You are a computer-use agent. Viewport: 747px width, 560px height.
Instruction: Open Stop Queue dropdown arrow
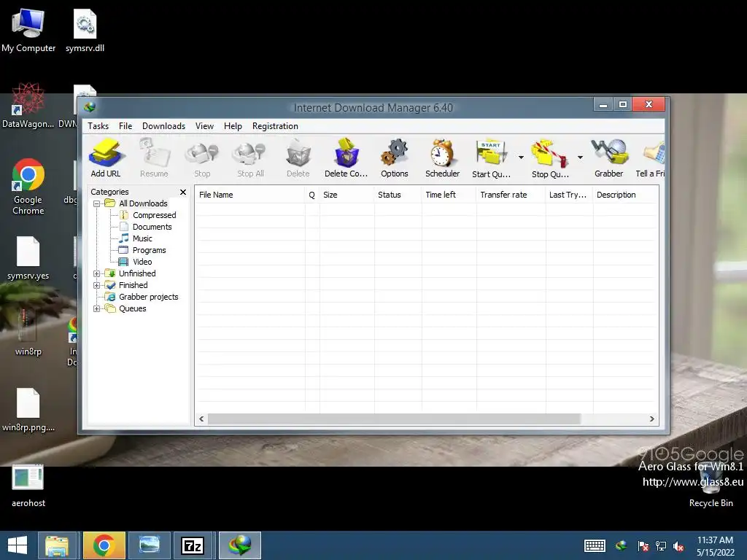tap(580, 157)
